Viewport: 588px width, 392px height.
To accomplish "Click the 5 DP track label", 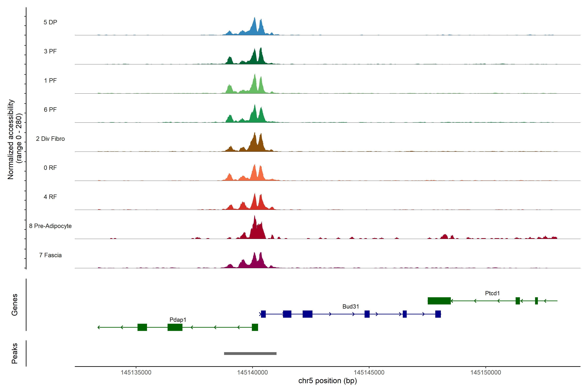I will 50,22.
